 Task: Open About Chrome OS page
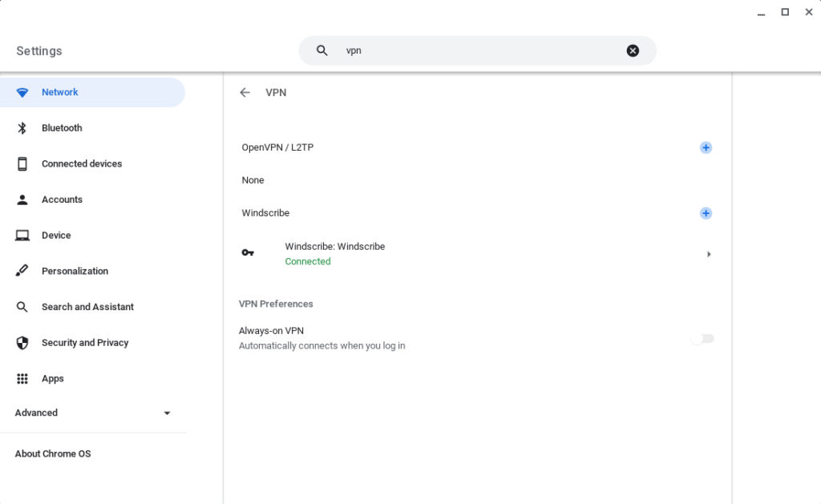(x=53, y=454)
